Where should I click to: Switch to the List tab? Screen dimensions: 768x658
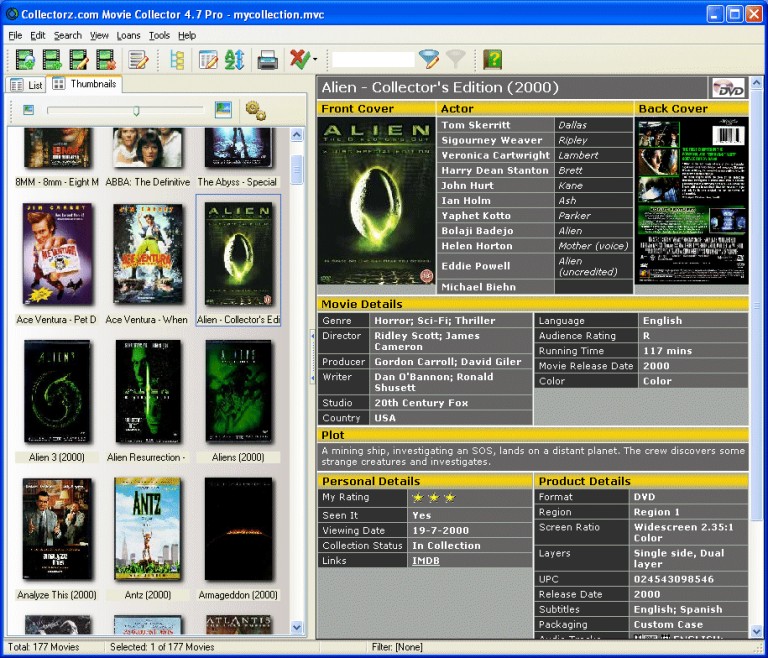tap(26, 85)
